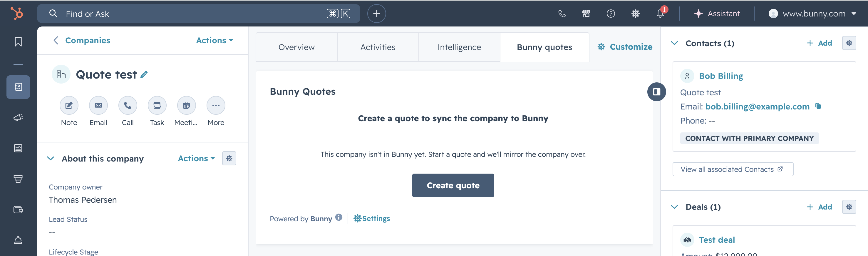Switch to the Activities tab

378,47
